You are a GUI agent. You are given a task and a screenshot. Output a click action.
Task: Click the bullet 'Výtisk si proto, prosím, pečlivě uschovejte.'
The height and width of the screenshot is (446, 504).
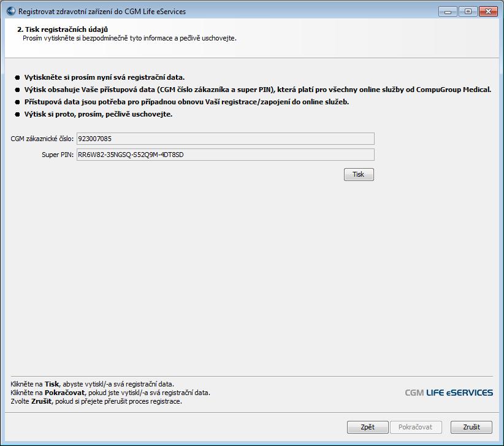(x=98, y=114)
